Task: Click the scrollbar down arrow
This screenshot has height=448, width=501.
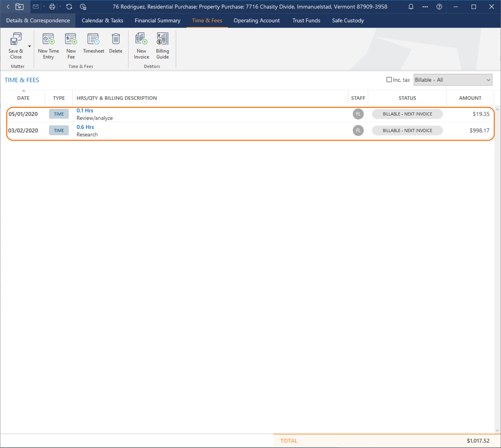Action: 497,430
